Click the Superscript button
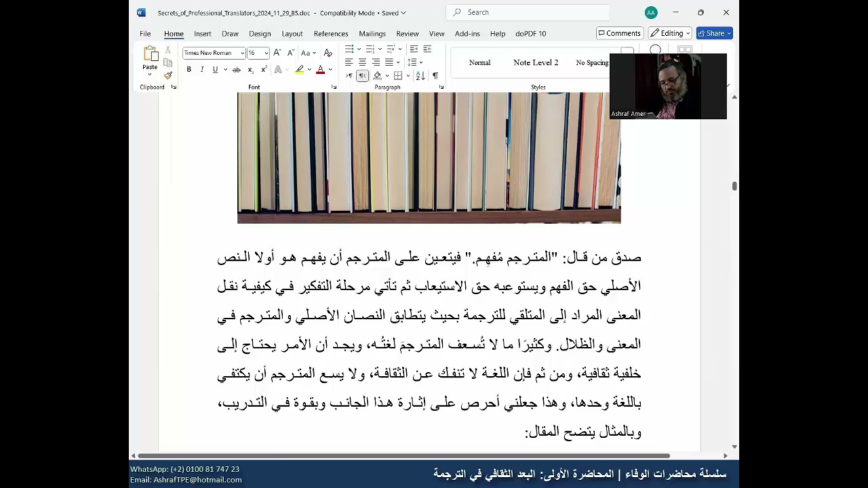The height and width of the screenshot is (488, 868). click(263, 70)
